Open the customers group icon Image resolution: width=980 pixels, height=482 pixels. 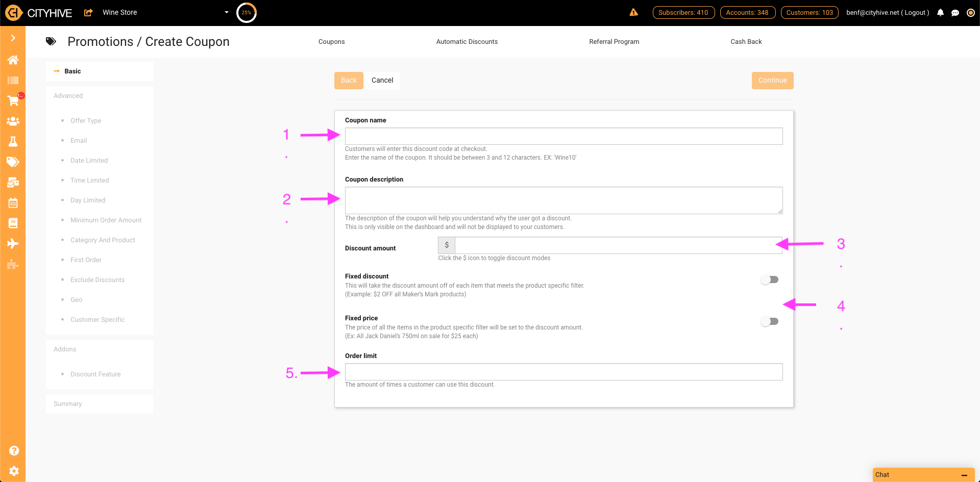click(x=13, y=121)
